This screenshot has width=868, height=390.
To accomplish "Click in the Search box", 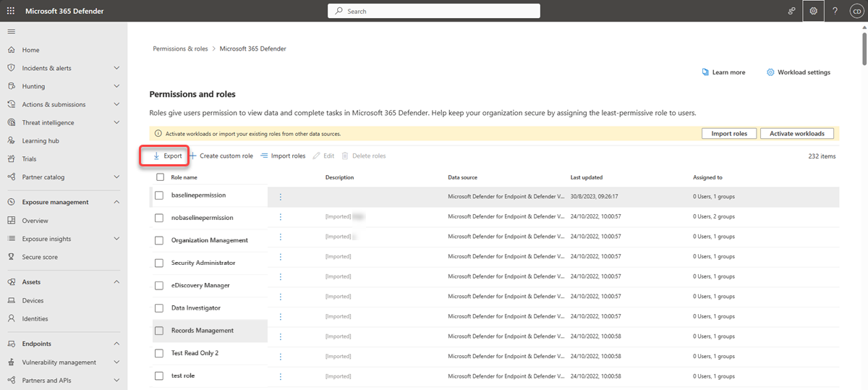I will [434, 11].
